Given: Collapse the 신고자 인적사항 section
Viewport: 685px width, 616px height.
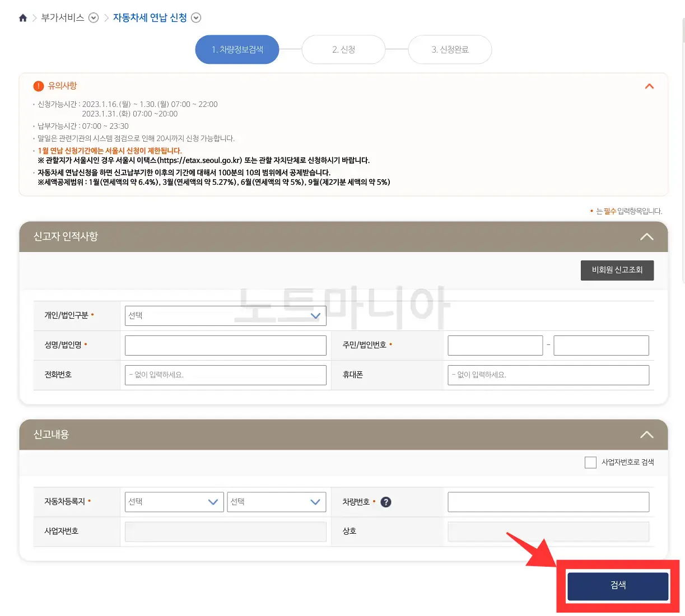Looking at the screenshot, I should pyautogui.click(x=647, y=236).
